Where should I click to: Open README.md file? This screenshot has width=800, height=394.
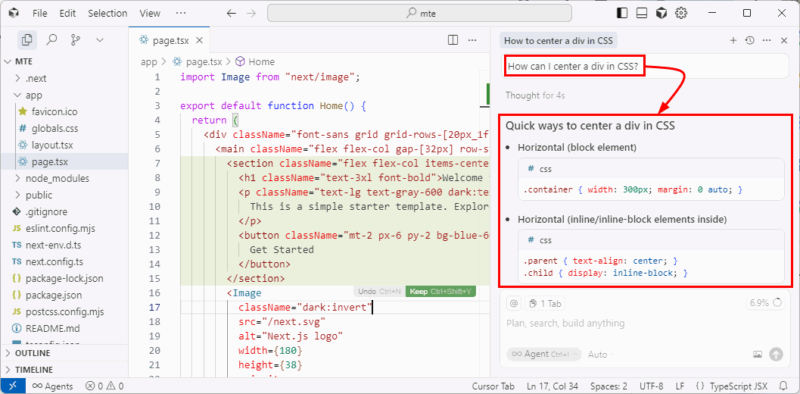64,328
